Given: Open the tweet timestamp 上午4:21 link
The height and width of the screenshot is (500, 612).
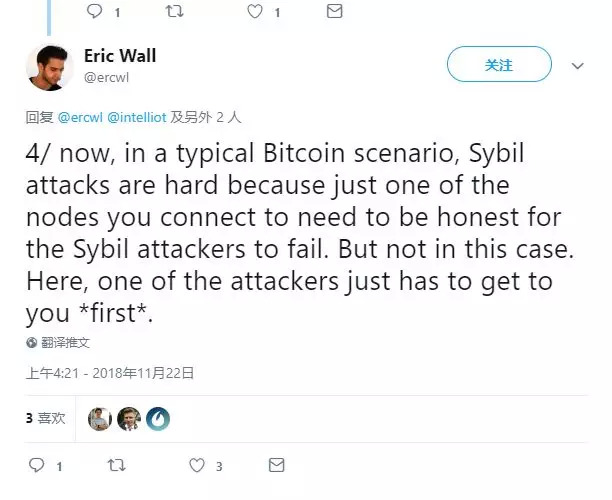Looking at the screenshot, I should (109, 373).
